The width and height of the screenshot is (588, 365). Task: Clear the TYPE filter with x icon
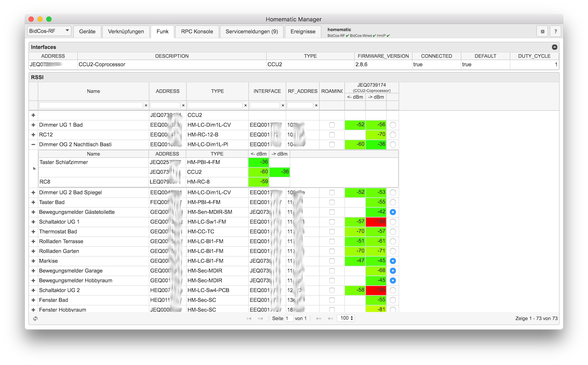245,106
